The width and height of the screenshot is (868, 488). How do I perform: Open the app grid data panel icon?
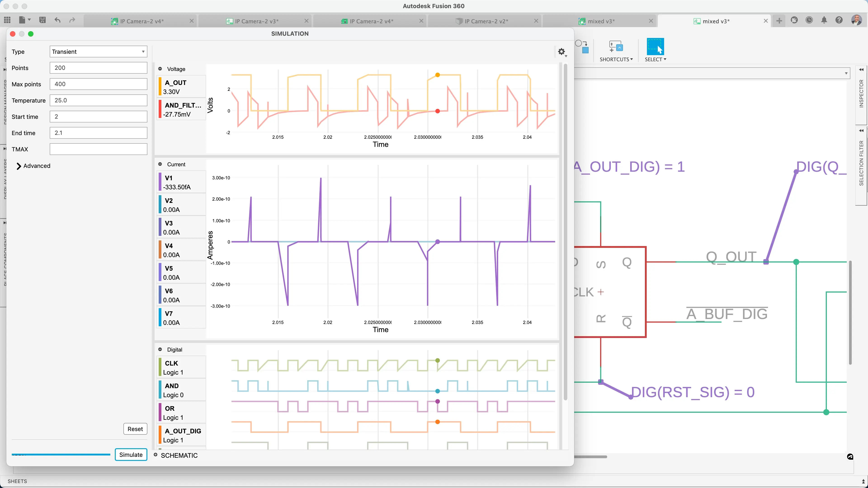pos(7,20)
